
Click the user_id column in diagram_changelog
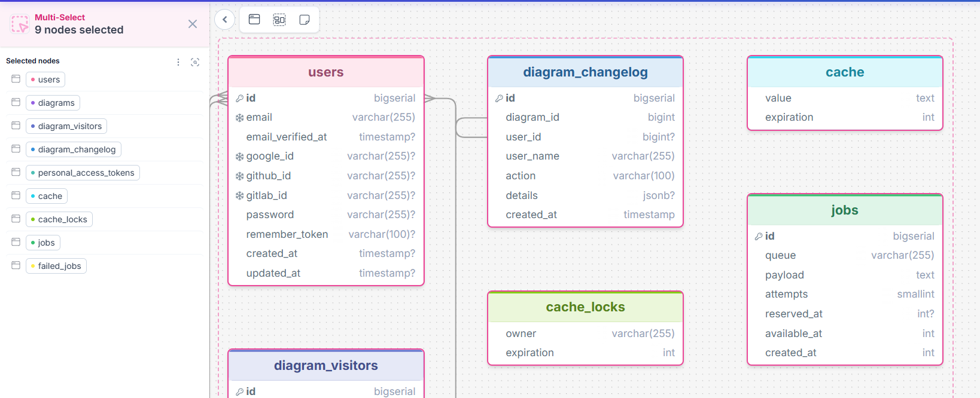pyautogui.click(x=585, y=137)
